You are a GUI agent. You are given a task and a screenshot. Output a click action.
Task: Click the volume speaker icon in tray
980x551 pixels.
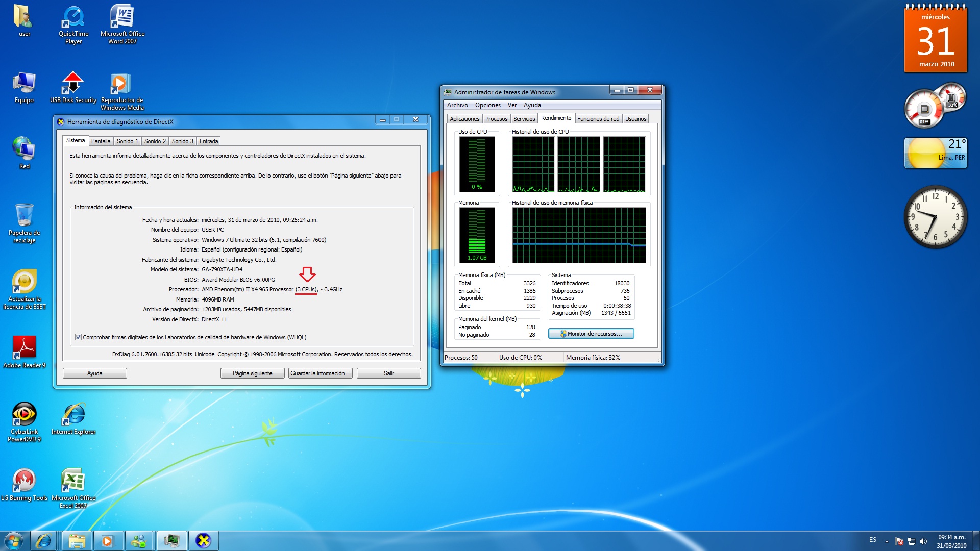tap(923, 541)
